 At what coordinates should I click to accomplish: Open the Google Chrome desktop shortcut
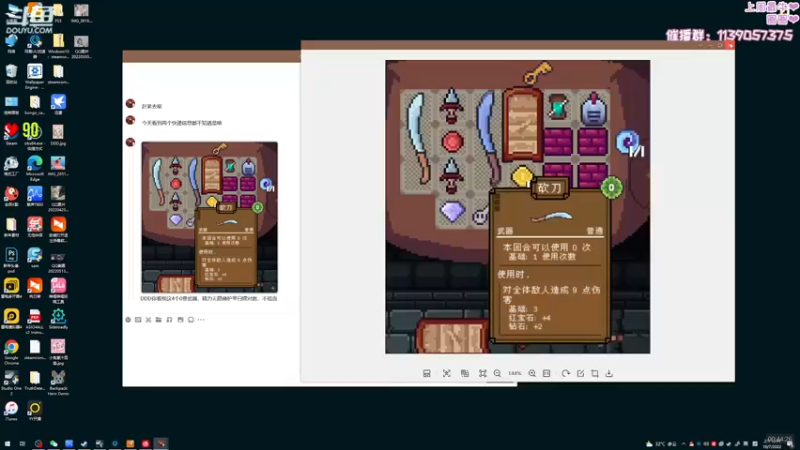coord(11,352)
